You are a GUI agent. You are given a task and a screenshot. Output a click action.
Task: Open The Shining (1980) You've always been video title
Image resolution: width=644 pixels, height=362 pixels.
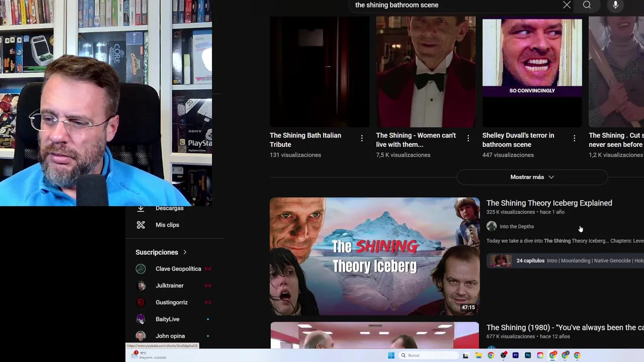565,328
